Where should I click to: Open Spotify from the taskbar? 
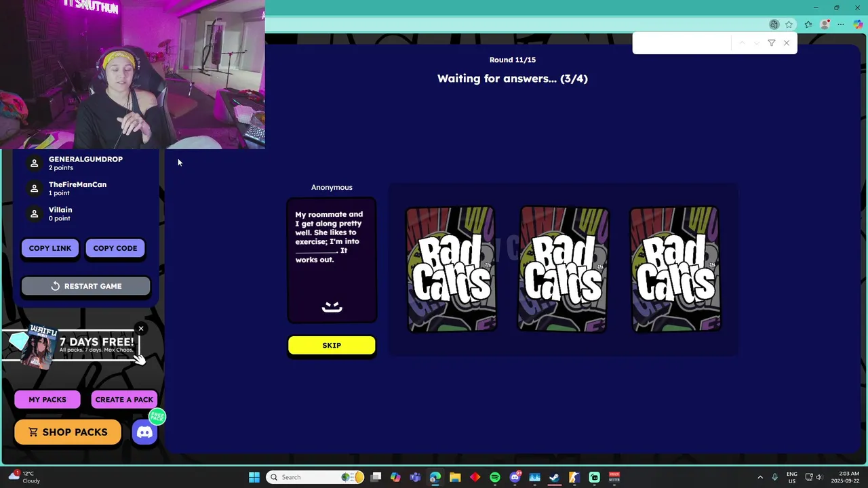click(x=494, y=477)
